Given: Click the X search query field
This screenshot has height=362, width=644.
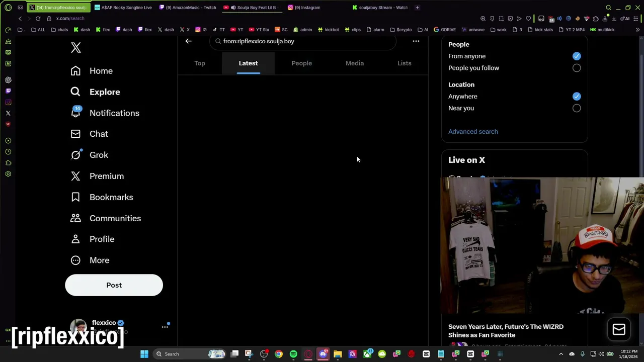Looking at the screenshot, I should [302, 41].
